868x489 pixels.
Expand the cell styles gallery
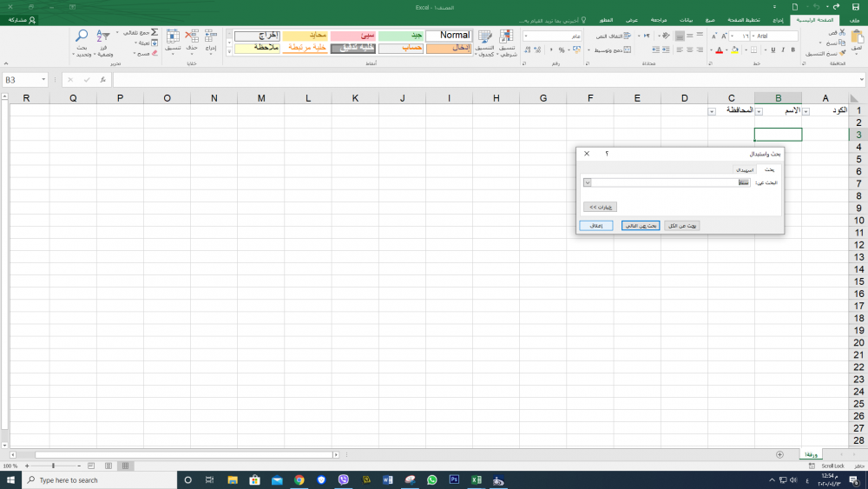[229, 51]
